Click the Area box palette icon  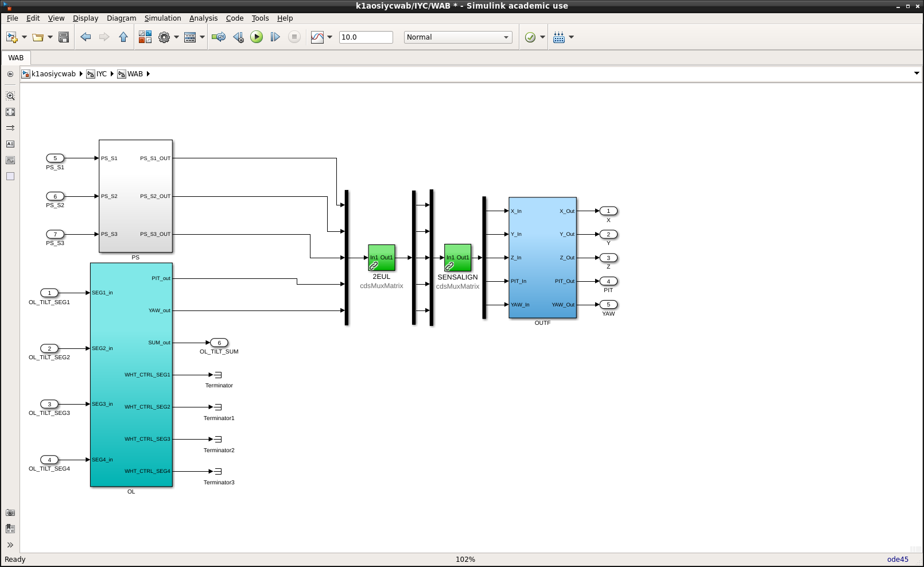coord(10,176)
